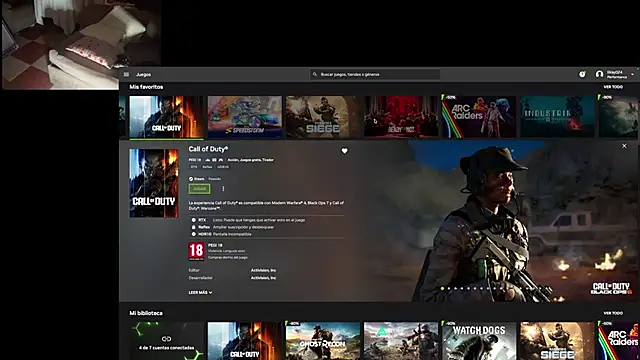Close the game details panel

pos(624,146)
